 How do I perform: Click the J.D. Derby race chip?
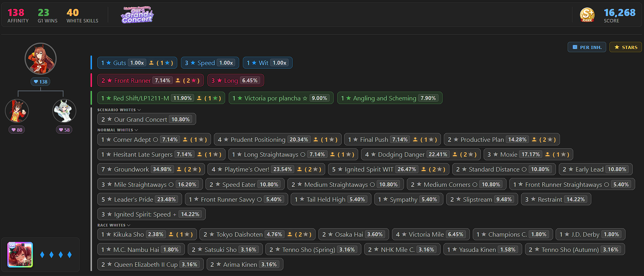coord(591,234)
